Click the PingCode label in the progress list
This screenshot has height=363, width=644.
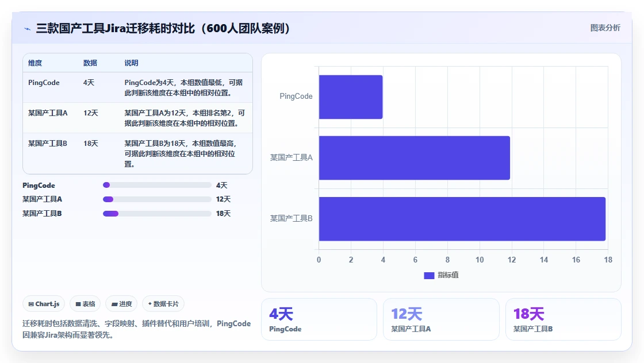click(39, 186)
